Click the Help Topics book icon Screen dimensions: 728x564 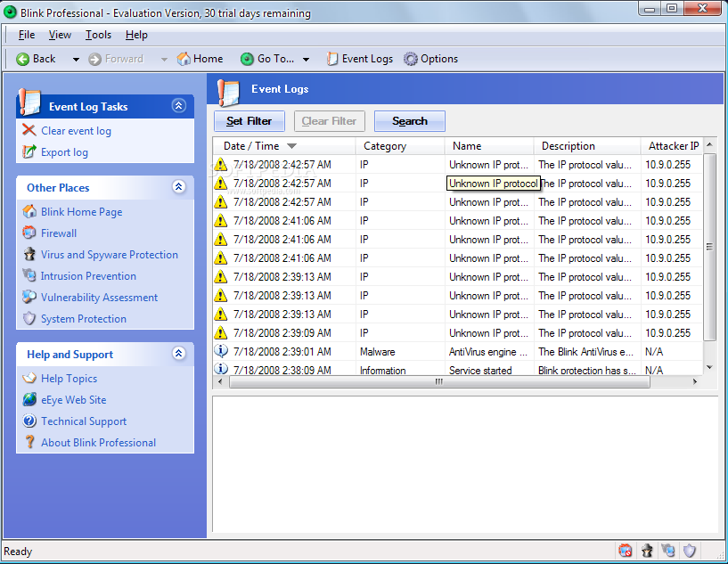pyautogui.click(x=29, y=378)
